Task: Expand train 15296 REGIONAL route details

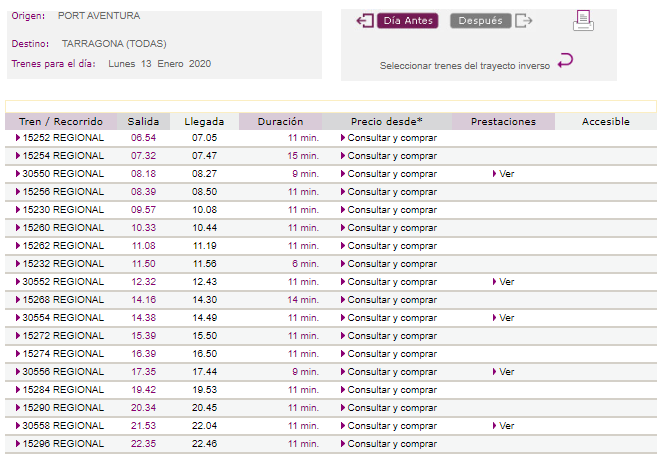Action: [60, 444]
